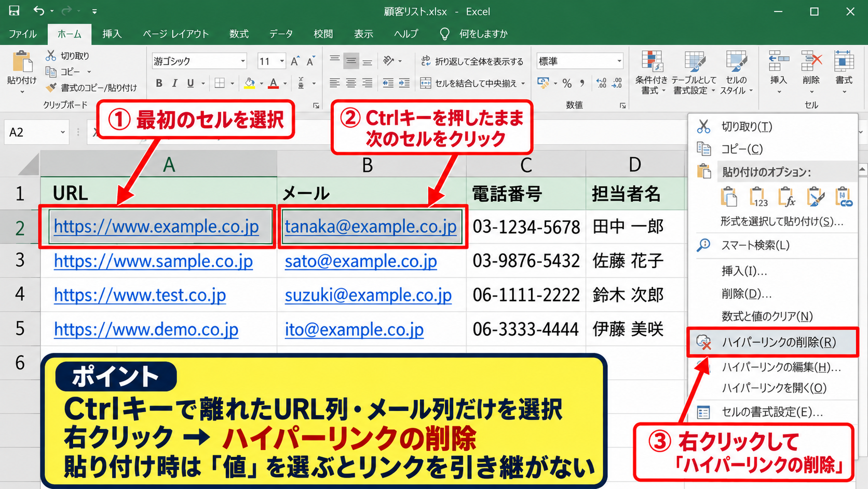Viewport: 868px width, 489px height.
Task: Click the Undo arrow icon
Action: (x=39, y=11)
